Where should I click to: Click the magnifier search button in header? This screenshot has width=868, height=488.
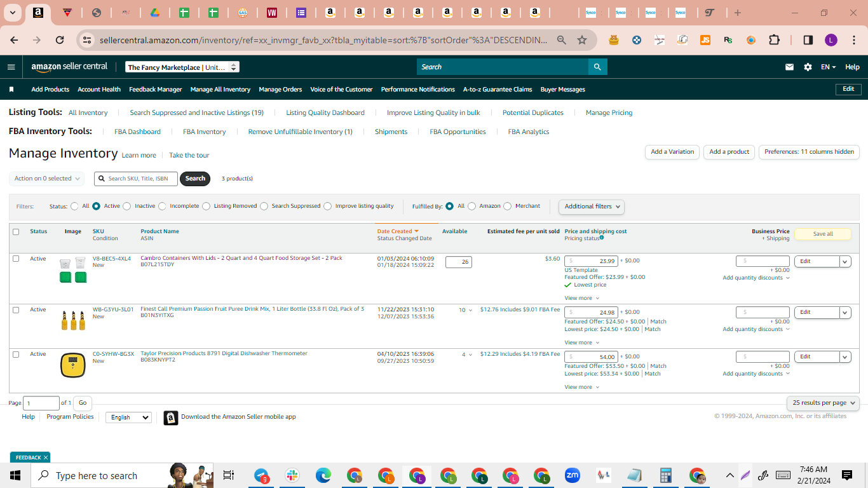597,67
